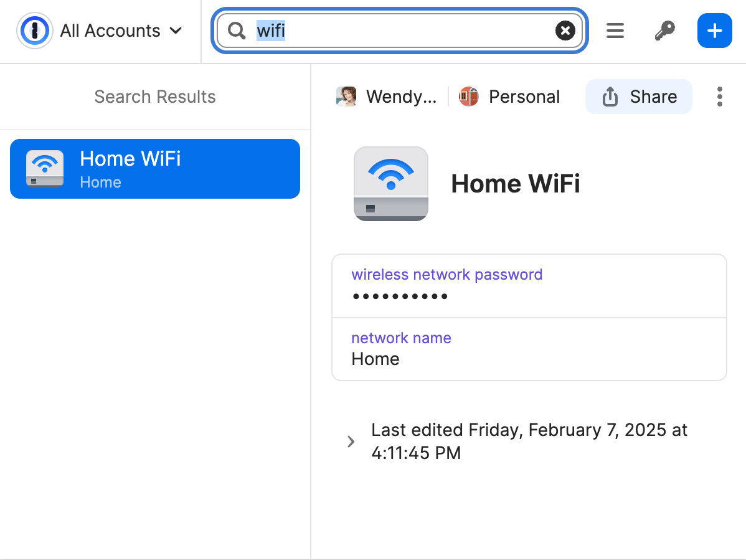
Task: Open the list view options icon
Action: click(615, 31)
